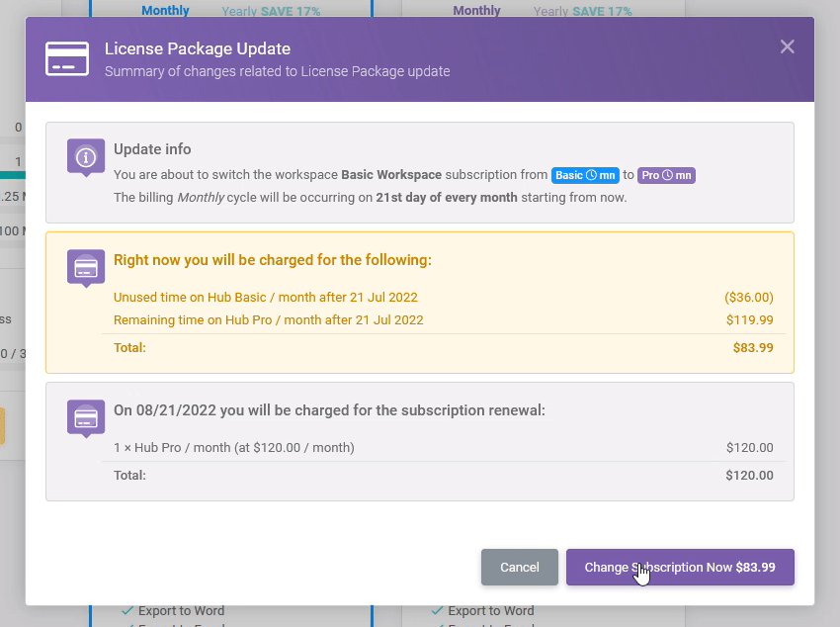Screen dimensions: 840x627
Task: Click Export to Word checkmark in right plan
Action: (439, 611)
